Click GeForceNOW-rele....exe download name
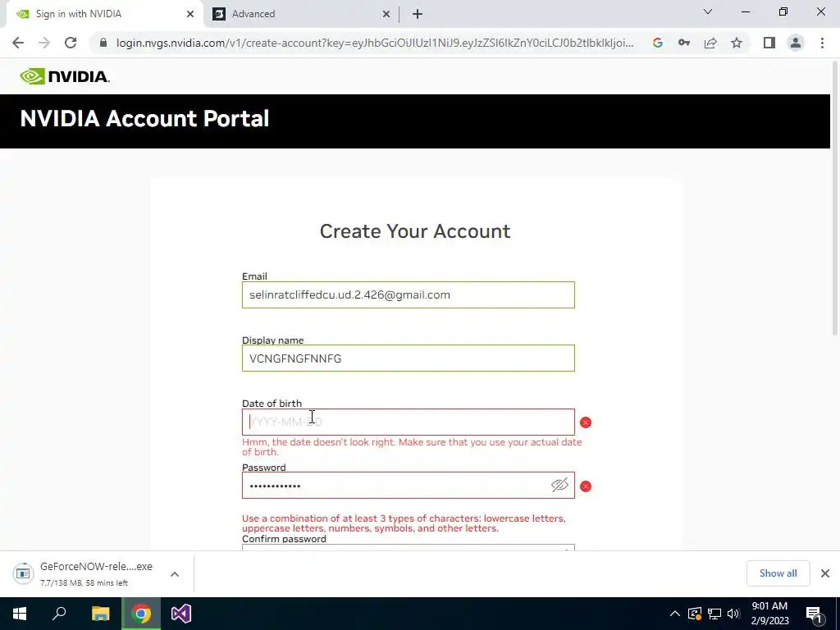 click(97, 567)
